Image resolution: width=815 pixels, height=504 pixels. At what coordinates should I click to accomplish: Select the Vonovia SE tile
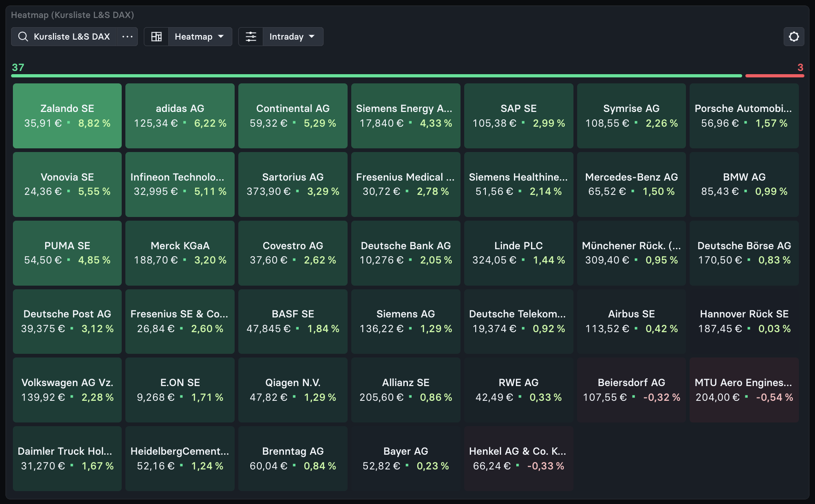[x=67, y=184]
